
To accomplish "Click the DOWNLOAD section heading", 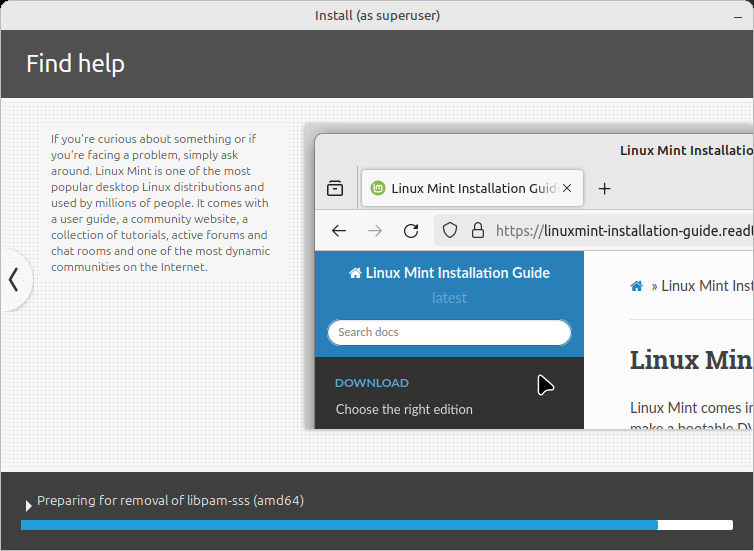I will (x=372, y=383).
